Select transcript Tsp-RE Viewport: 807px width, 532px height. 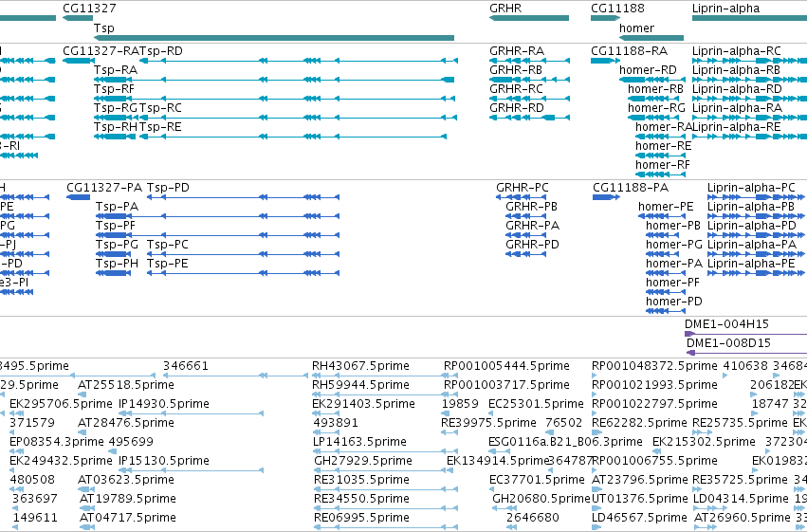(x=160, y=127)
